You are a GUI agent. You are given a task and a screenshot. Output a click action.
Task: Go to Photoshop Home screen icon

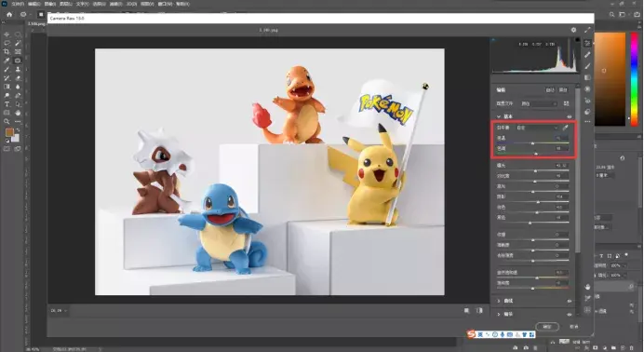[x=9, y=14]
